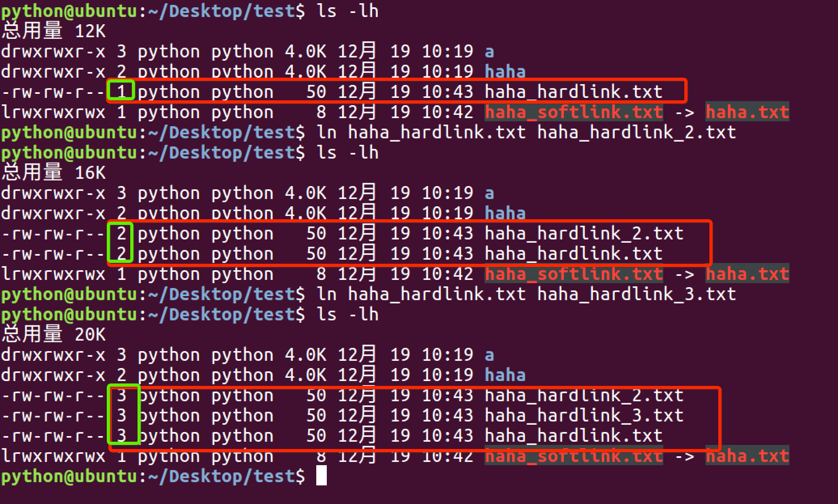Screen dimensions: 838x504
Task: Click the haha.txt link target in the first listing
Action: 747,112
